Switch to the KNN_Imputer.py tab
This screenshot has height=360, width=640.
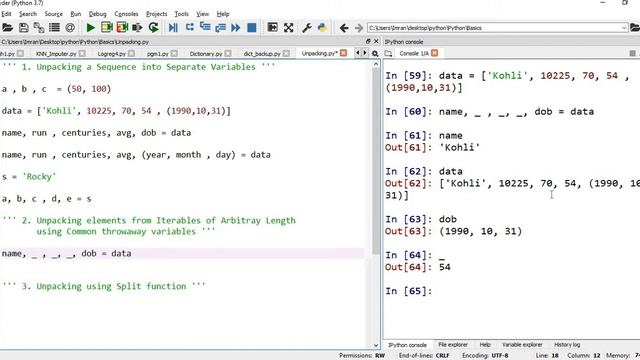tap(56, 53)
